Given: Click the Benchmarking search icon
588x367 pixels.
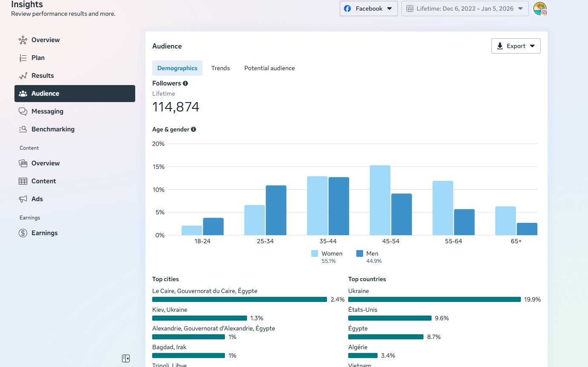Looking at the screenshot, I should [x=23, y=129].
